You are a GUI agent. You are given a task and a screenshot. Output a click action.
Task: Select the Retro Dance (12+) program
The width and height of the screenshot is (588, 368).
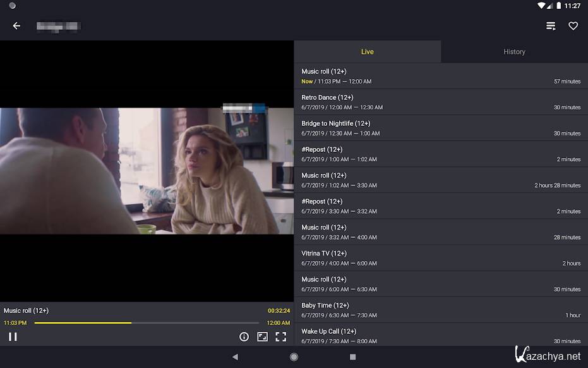tap(440, 102)
